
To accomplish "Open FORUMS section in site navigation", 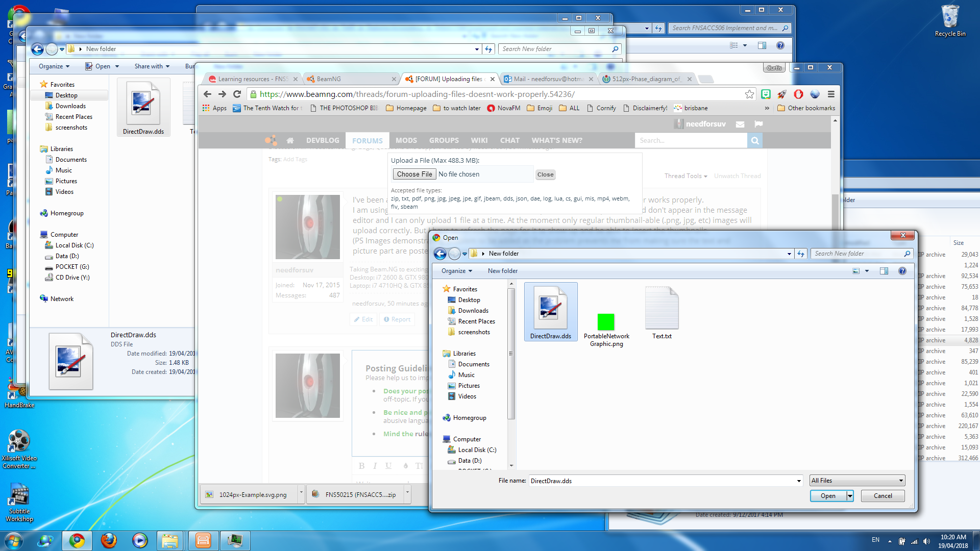I will (367, 140).
